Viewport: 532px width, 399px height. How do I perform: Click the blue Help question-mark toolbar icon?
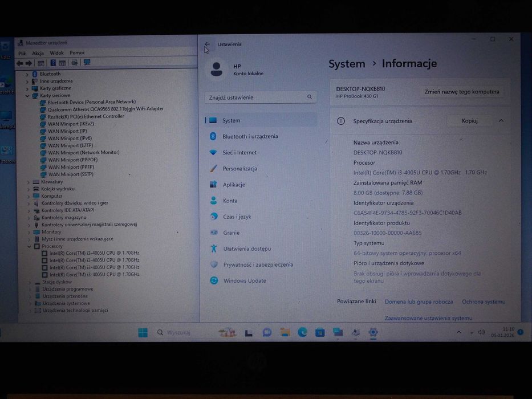coord(53,63)
